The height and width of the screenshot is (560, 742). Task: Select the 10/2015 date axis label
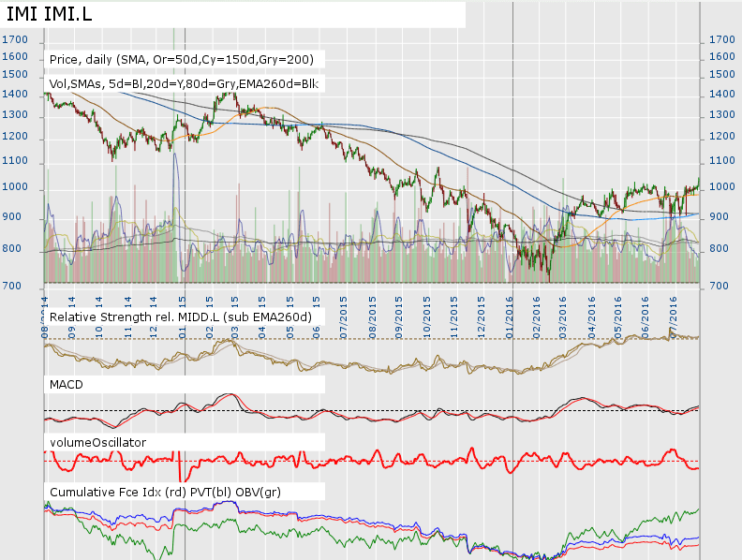pos(427,305)
